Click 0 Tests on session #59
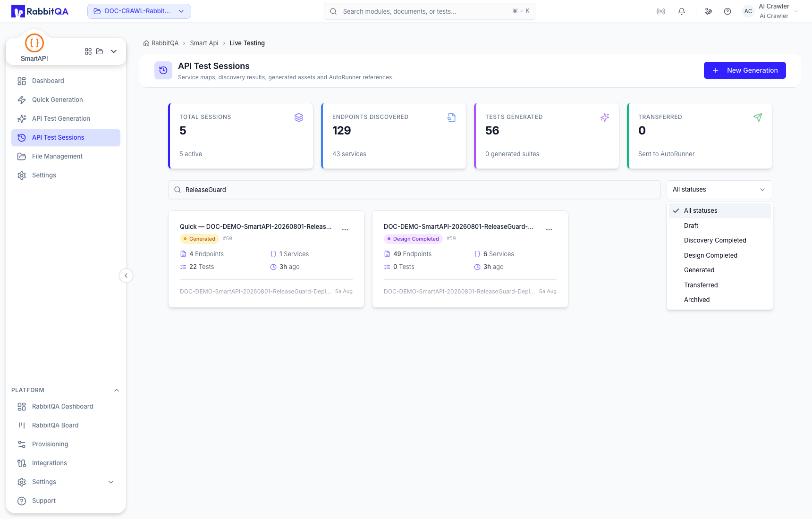This screenshot has width=812, height=519. point(399,267)
